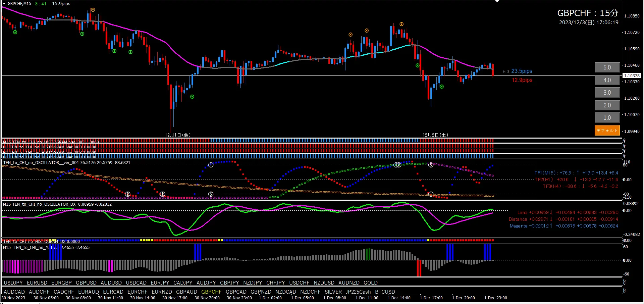Click the TF3(H4) oscillator readout line
644x304 pixels.
point(580,186)
